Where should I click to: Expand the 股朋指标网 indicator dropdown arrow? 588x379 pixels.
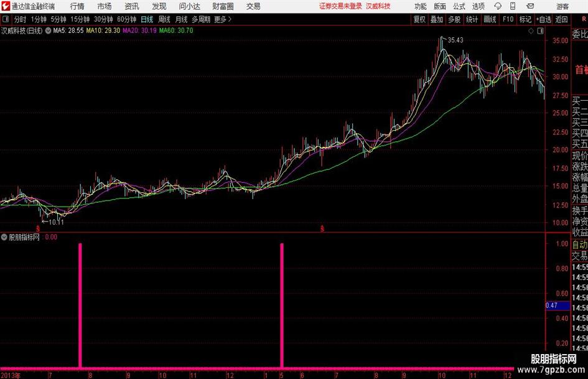(x=4, y=237)
